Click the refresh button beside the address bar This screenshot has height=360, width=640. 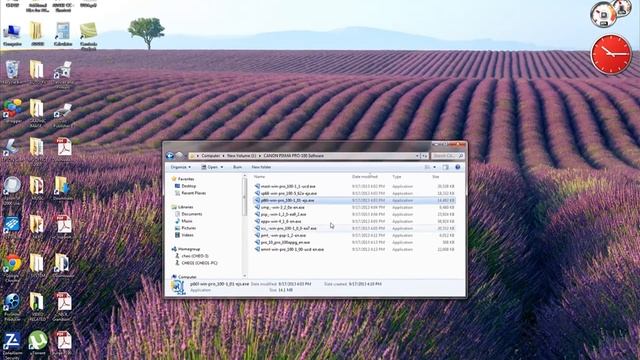tap(425, 156)
